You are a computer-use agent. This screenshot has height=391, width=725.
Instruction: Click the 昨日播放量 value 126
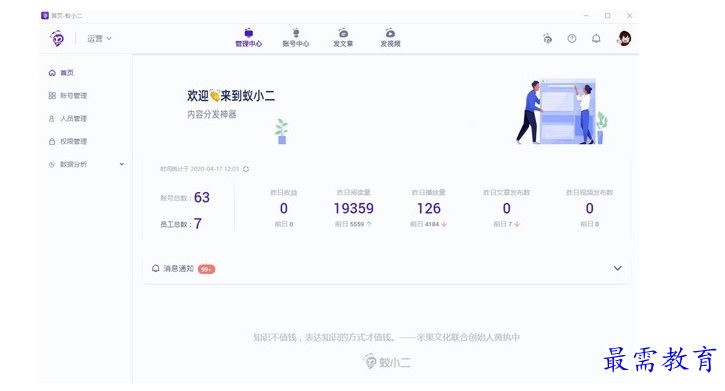pyautogui.click(x=429, y=208)
